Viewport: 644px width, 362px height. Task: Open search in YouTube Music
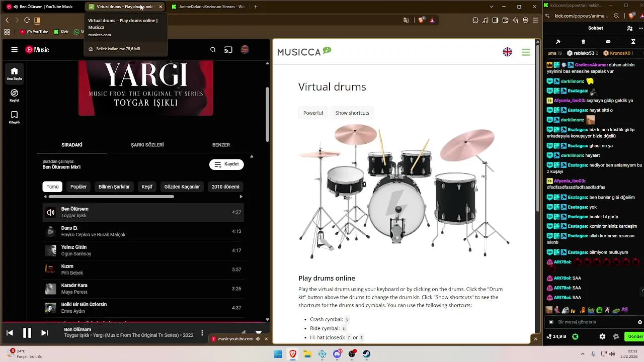213,50
